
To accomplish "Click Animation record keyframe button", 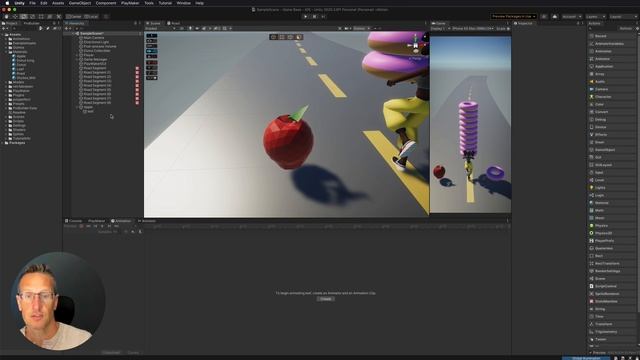I will coord(81,226).
